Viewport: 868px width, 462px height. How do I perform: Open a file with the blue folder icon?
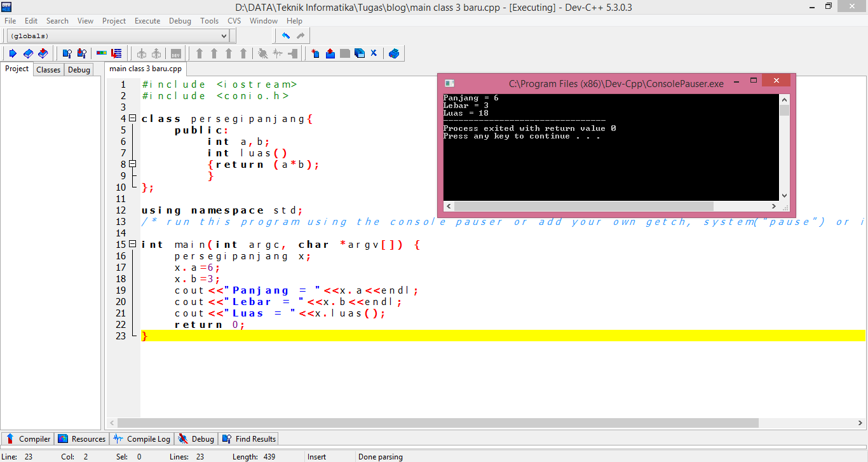tap(330, 53)
